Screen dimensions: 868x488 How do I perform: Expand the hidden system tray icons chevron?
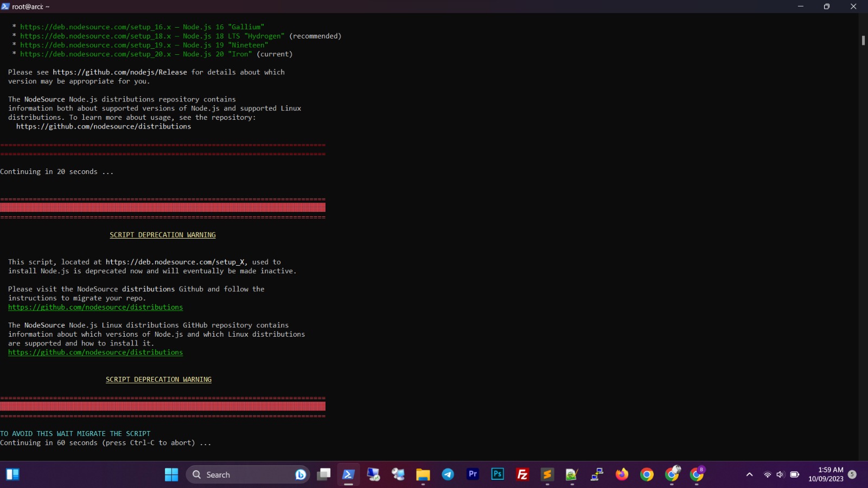point(749,474)
